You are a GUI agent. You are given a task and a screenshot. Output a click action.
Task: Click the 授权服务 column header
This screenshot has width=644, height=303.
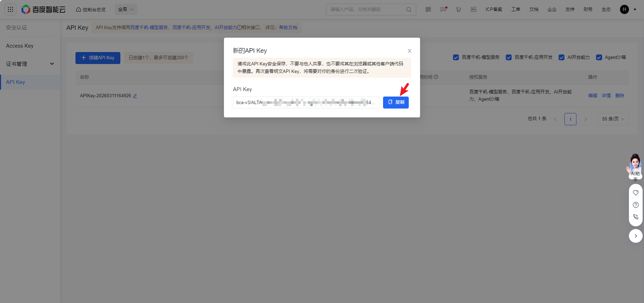click(478, 77)
